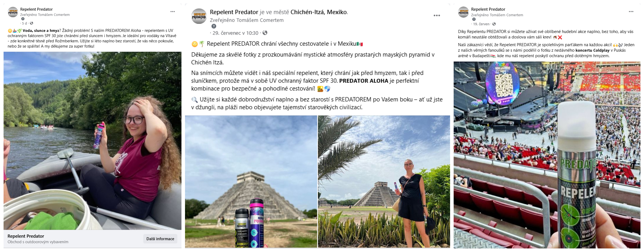This screenshot has height=252, width=644.
Task: Click the Další informace button
Action: click(160, 239)
